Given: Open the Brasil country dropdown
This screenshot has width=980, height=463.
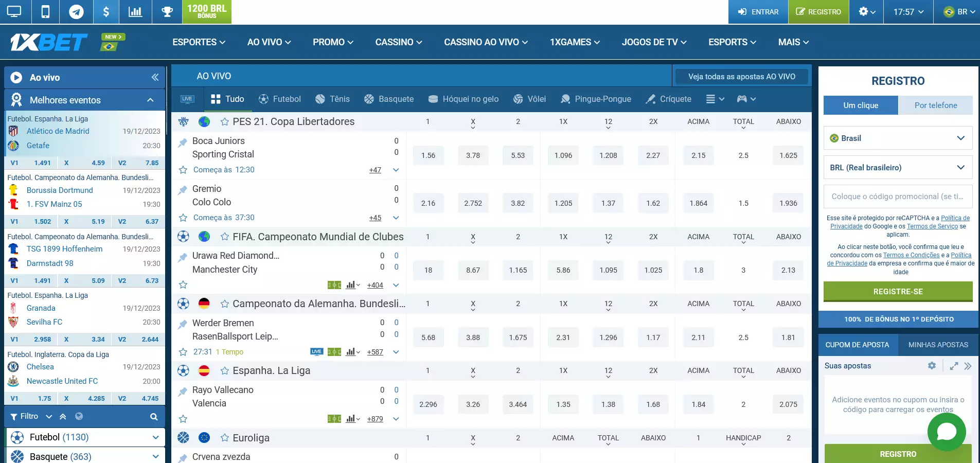Looking at the screenshot, I should 898,138.
